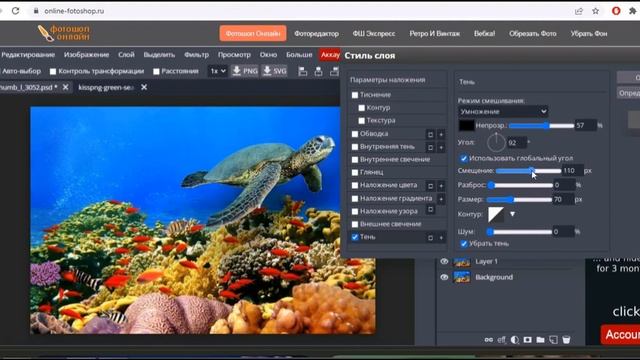Add adjustment layer with half-circle icon
Viewport: 640px width, 360px height.
click(x=515, y=340)
